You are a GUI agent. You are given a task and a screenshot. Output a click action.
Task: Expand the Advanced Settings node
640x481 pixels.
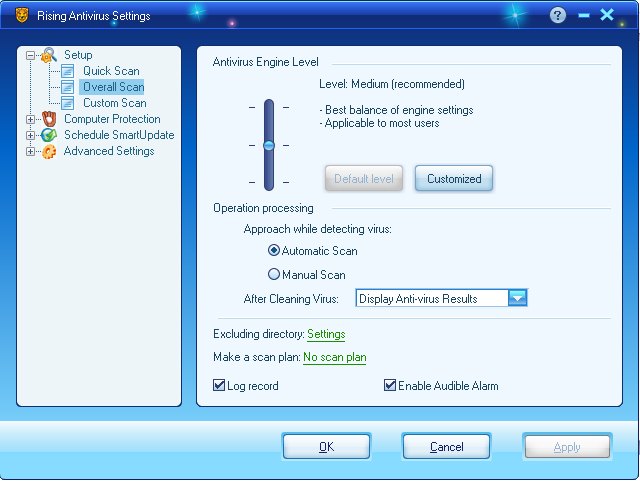coord(30,151)
